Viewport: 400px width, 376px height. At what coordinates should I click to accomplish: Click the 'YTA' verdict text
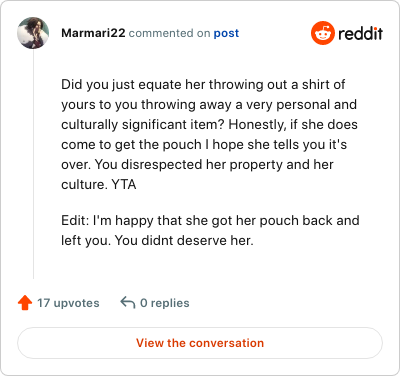(124, 184)
